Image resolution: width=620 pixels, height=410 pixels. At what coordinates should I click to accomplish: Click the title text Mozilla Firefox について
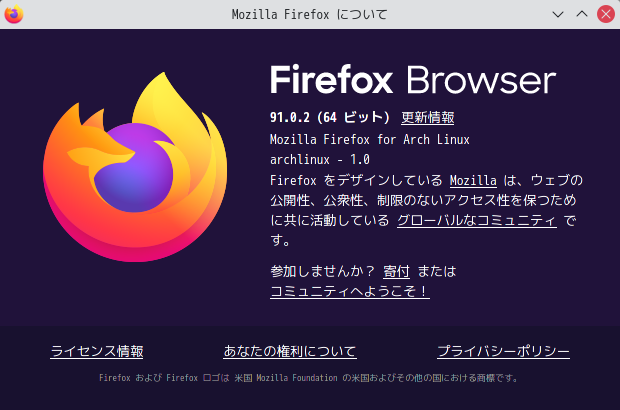309,15
